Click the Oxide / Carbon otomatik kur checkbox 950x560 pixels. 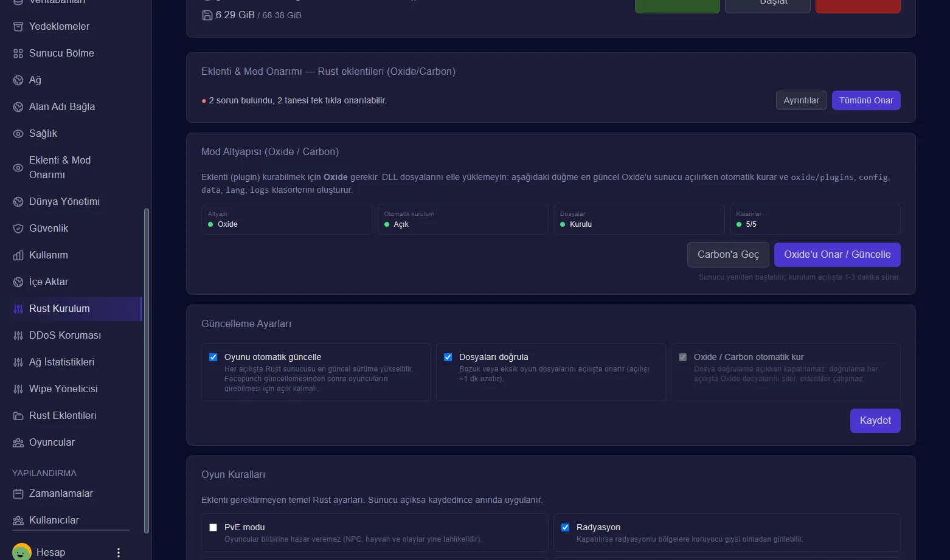683,358
